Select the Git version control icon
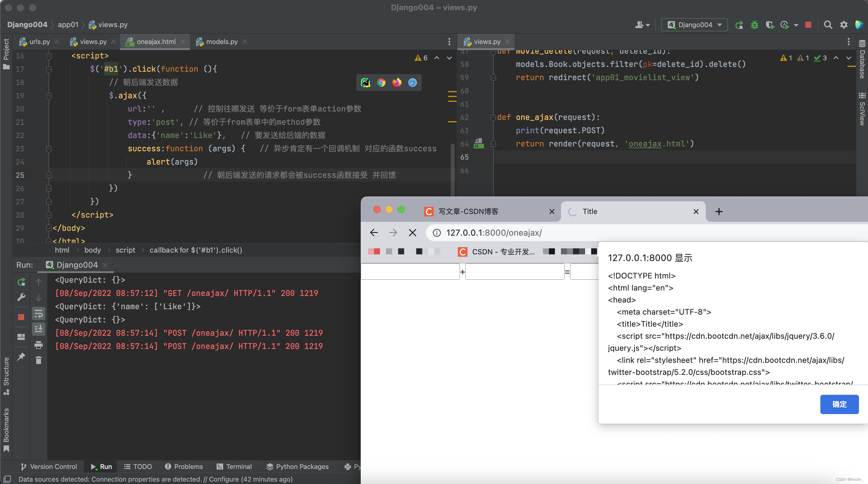Viewport: 868px width, 484px height. [24, 466]
